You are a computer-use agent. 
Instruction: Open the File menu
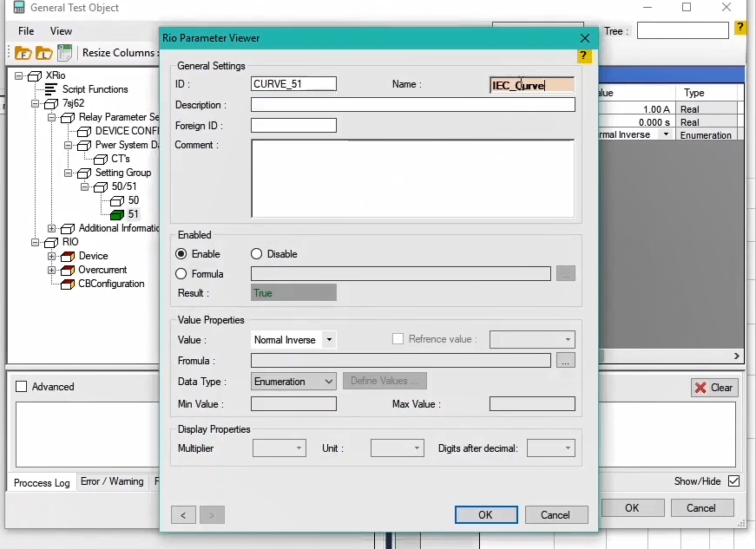26,31
